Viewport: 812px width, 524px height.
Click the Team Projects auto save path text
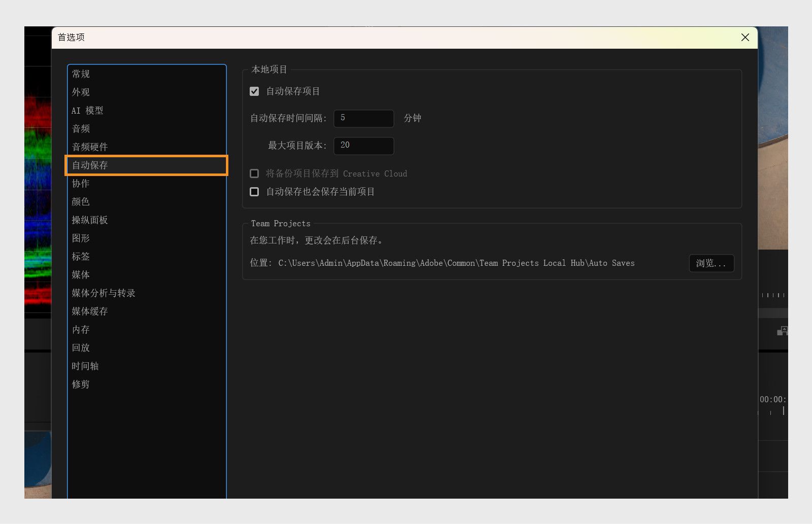(x=456, y=263)
